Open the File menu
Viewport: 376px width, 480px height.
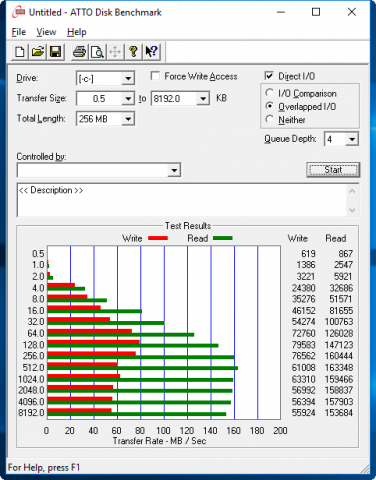pyautogui.click(x=19, y=32)
